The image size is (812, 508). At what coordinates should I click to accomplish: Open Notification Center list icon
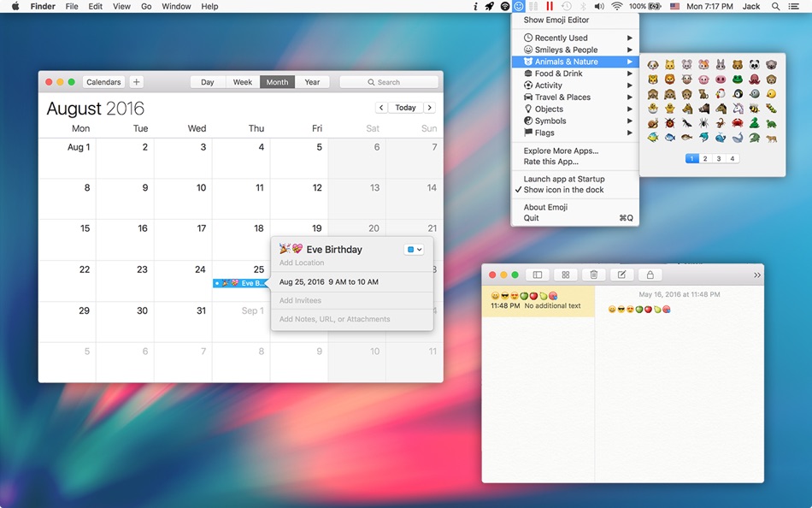coord(793,6)
